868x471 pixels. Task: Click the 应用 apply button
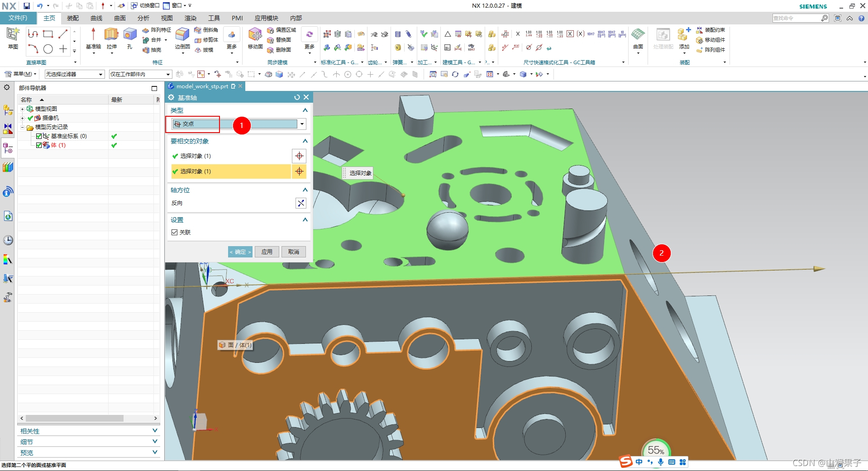coord(267,252)
